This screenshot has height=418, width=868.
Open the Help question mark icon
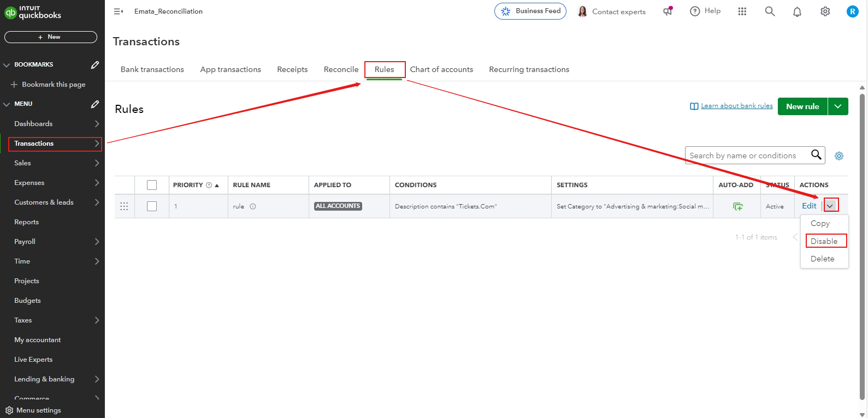pos(695,11)
